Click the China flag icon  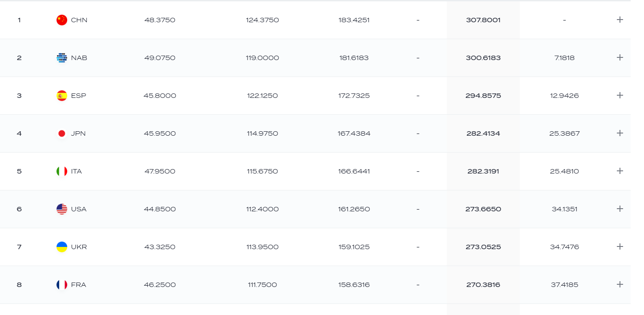62,20
